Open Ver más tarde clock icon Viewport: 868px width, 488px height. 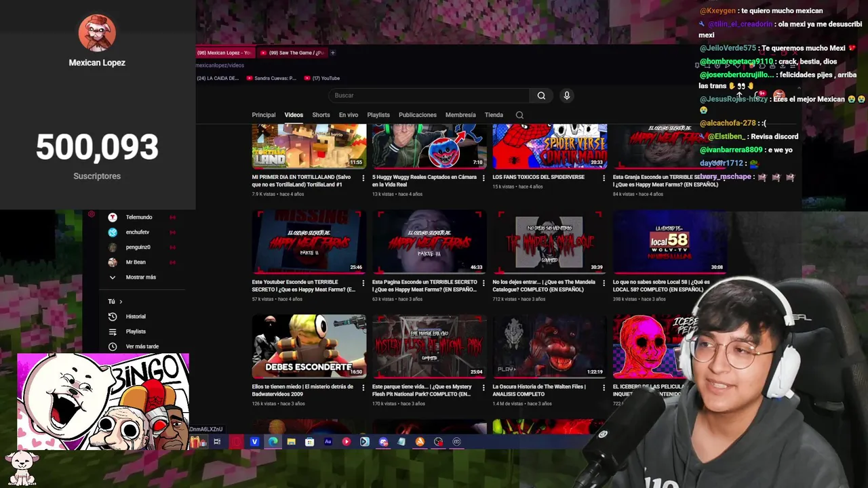coord(113,346)
